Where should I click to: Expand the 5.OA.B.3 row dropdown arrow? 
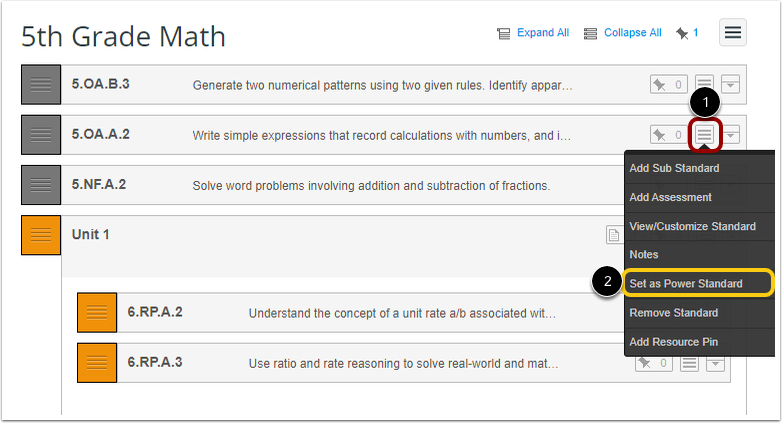pos(730,85)
